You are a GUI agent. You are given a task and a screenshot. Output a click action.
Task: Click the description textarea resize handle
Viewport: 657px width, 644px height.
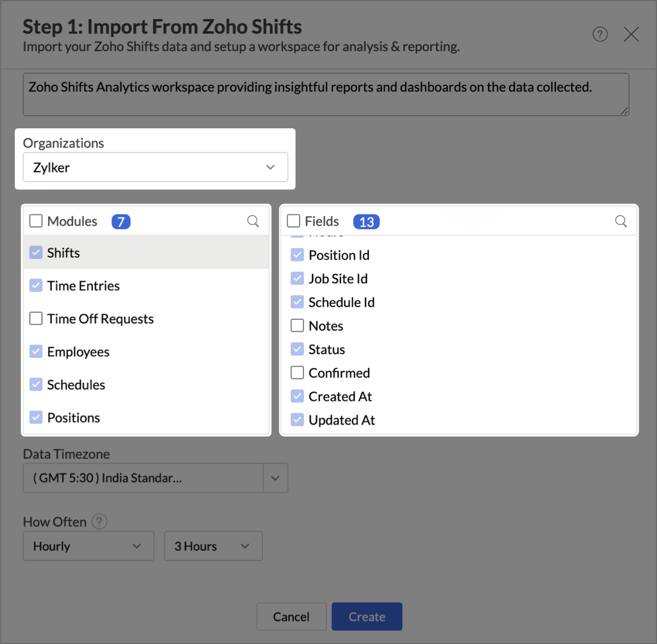[624, 111]
